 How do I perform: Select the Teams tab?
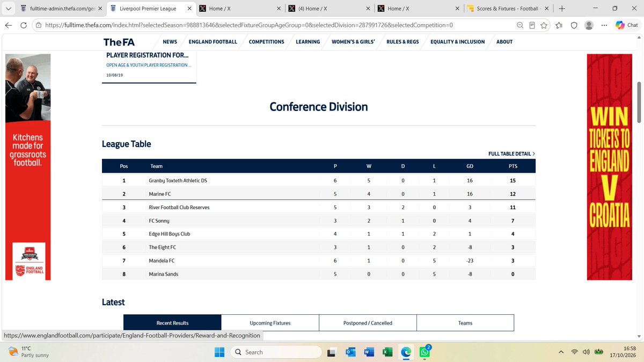465,323
